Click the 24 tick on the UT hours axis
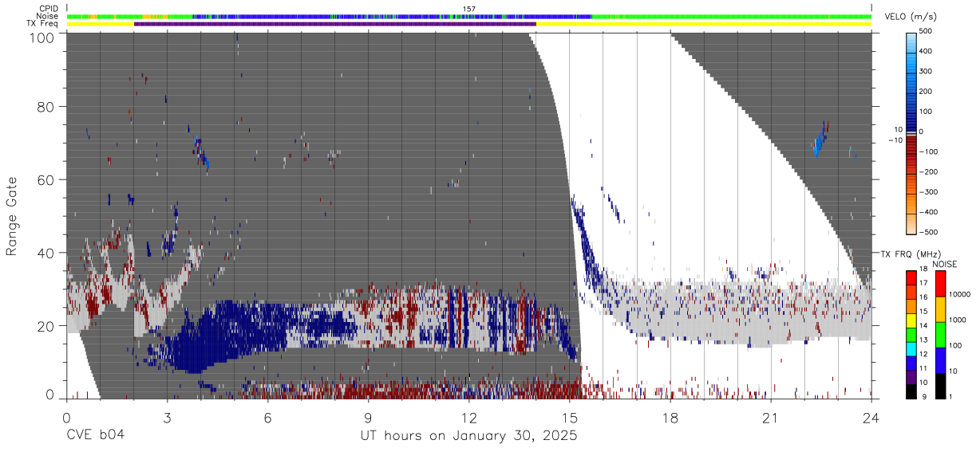The width and height of the screenshot is (980, 452). coord(871,419)
